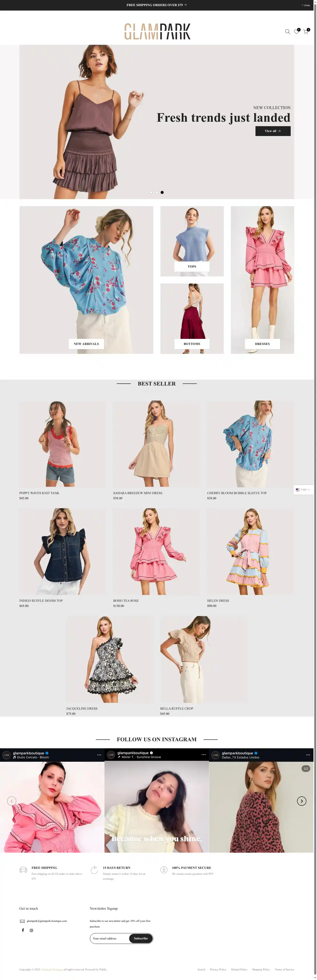
Task: Click the Facebook icon in footer
Action: coord(23,930)
